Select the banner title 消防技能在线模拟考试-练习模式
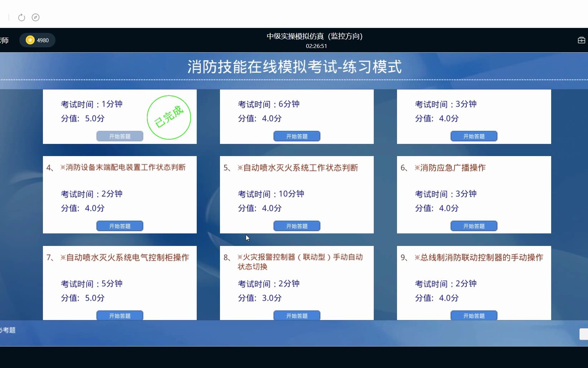 (x=295, y=66)
